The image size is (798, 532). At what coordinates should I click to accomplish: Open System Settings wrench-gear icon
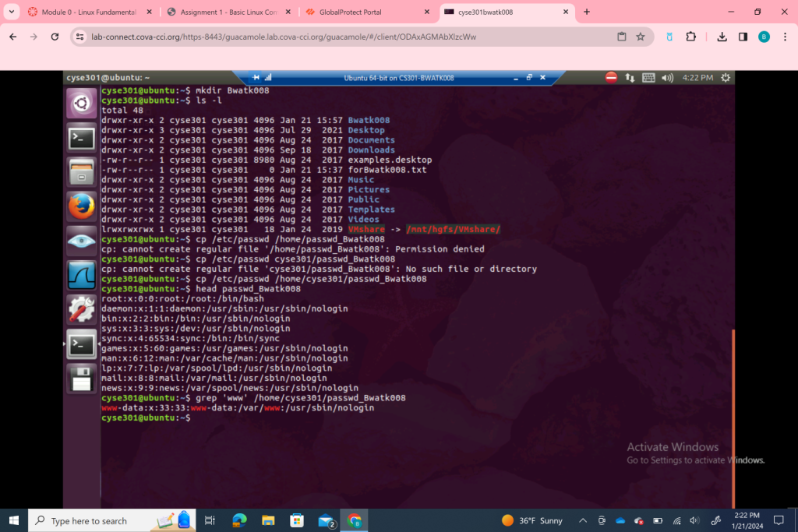click(x=81, y=309)
